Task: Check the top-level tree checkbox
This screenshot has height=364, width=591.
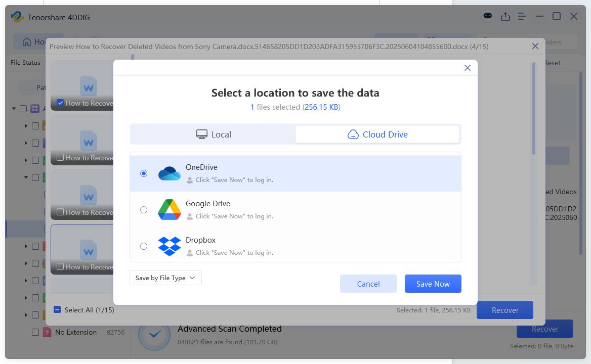Action: (x=23, y=109)
